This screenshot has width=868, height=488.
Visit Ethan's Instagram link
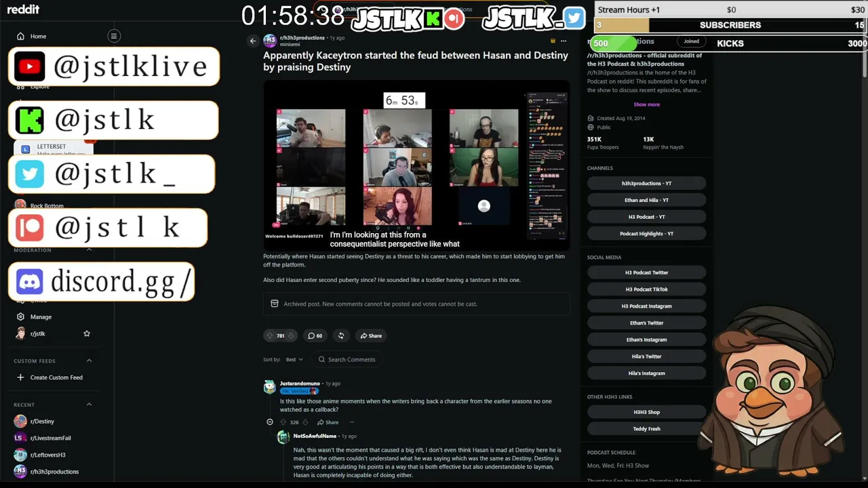(646, 340)
